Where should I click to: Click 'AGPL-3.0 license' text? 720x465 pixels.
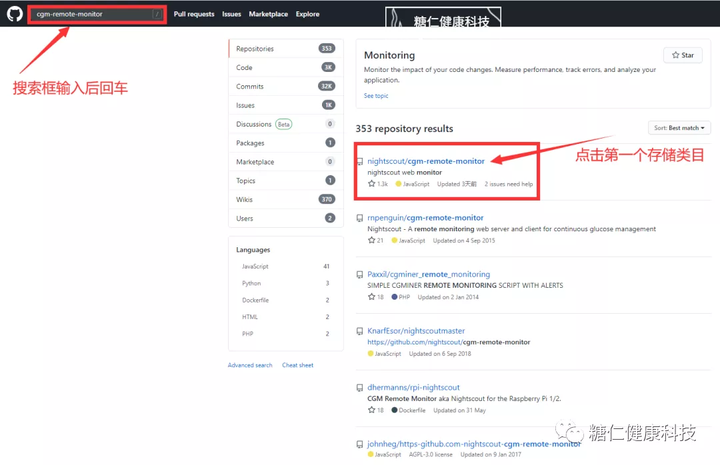coord(430,454)
